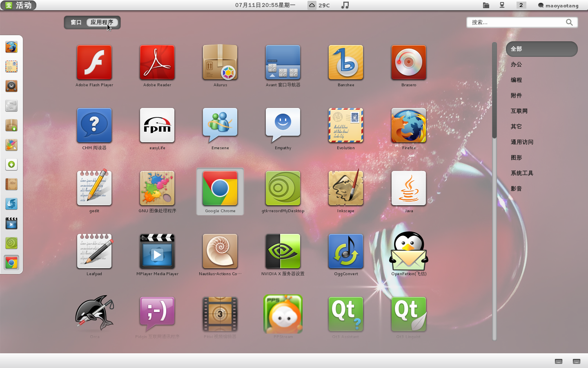Screen dimensions: 588x368
Task: Switch to the 窗口 (Windows) view
Action: pyautogui.click(x=76, y=22)
